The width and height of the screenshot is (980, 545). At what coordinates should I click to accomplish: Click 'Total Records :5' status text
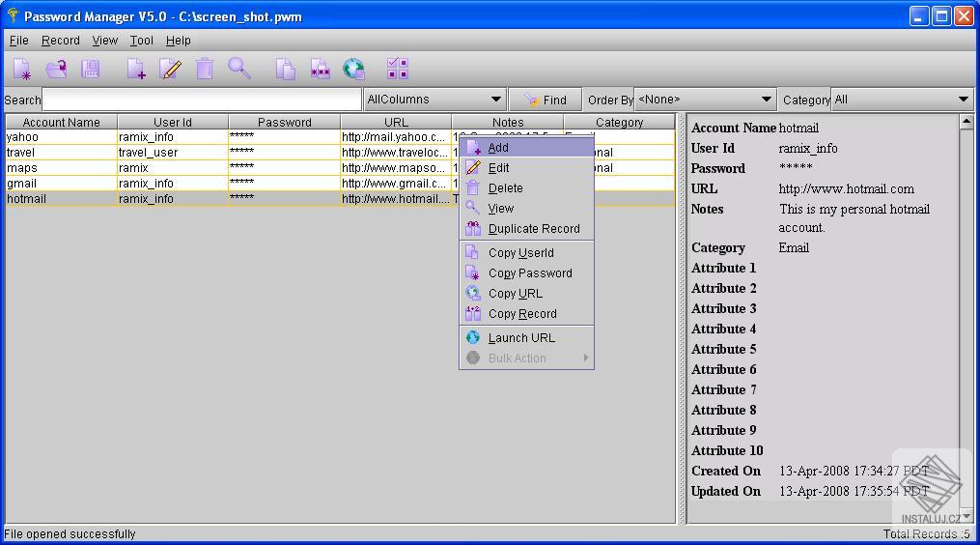coord(928,533)
